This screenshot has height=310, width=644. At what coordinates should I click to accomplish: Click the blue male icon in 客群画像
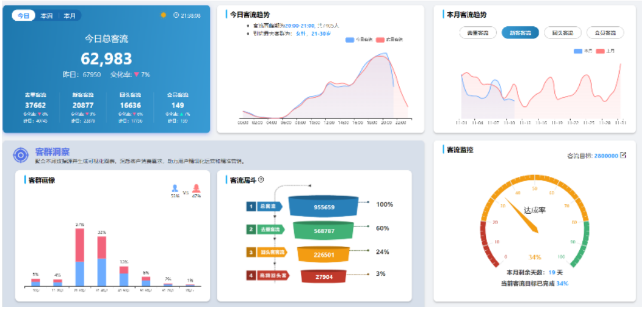coord(175,189)
